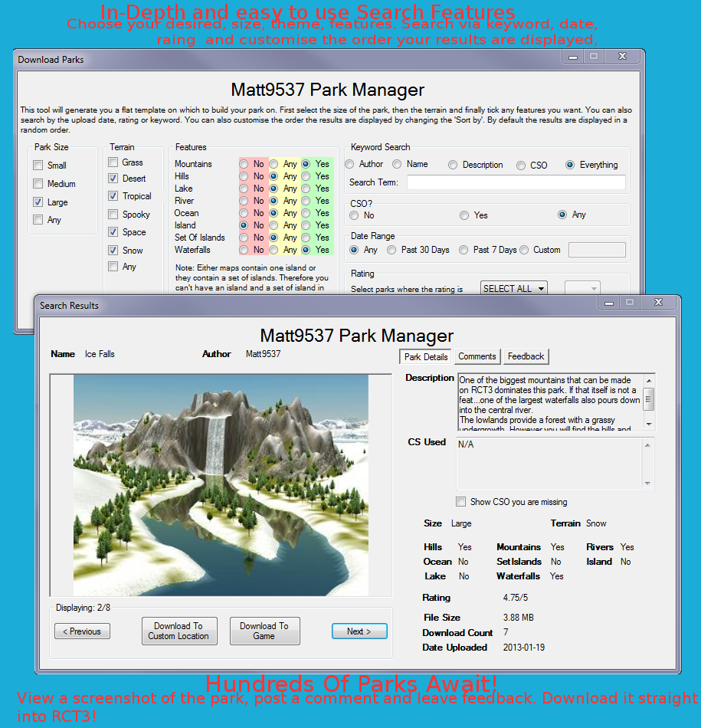701x728 pixels.
Task: Click Description scrollbar up arrow
Action: [649, 381]
